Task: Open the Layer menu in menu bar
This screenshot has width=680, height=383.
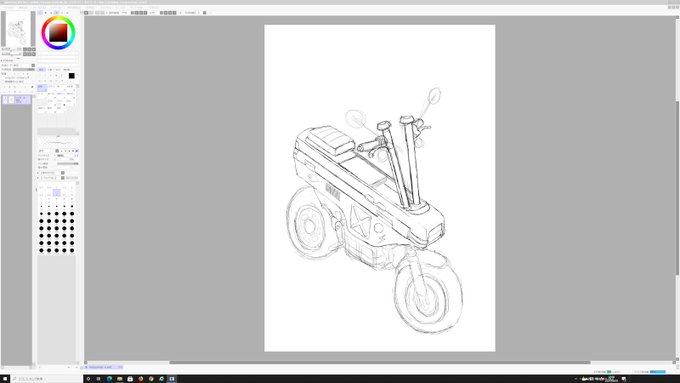Action: [x=56, y=7]
